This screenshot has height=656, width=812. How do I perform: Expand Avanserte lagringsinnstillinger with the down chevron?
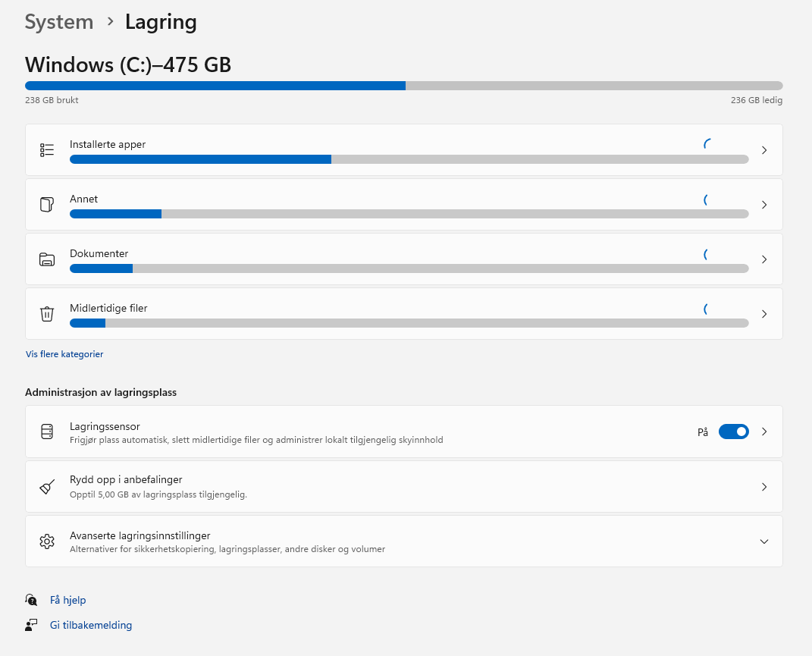[764, 541]
